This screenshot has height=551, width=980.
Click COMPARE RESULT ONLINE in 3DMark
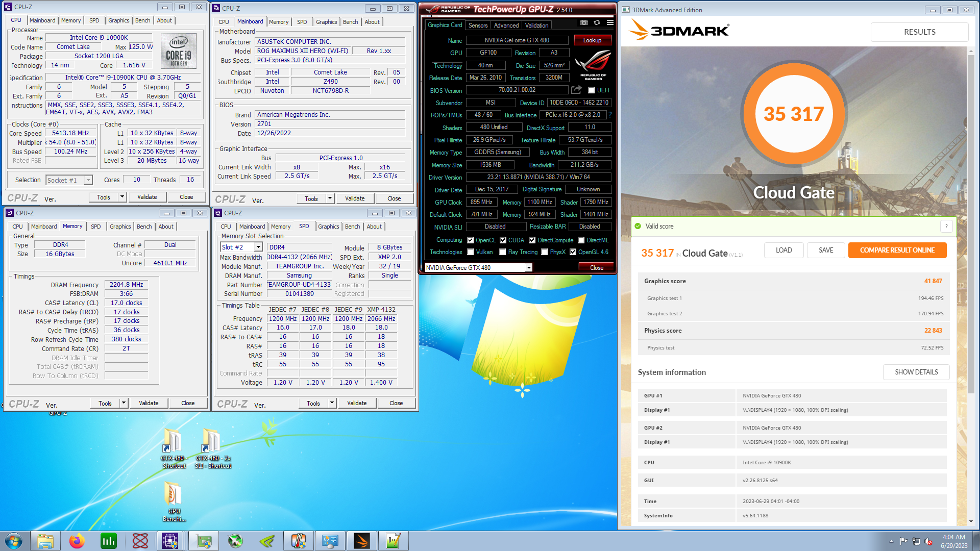point(897,250)
